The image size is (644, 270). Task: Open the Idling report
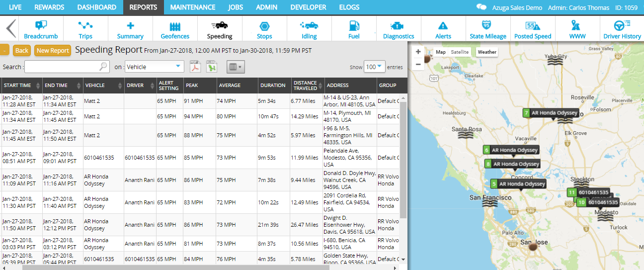click(309, 29)
